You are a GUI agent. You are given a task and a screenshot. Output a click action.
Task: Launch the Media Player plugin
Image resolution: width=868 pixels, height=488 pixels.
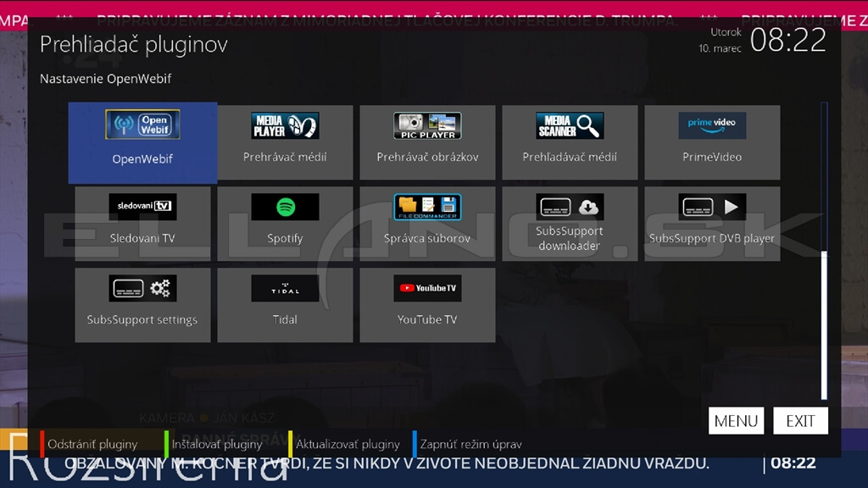coord(285,142)
